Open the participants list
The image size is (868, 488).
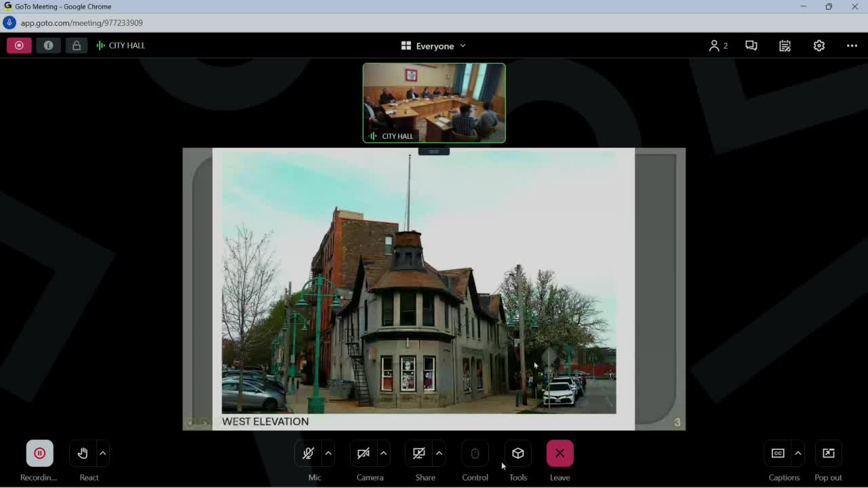point(717,45)
